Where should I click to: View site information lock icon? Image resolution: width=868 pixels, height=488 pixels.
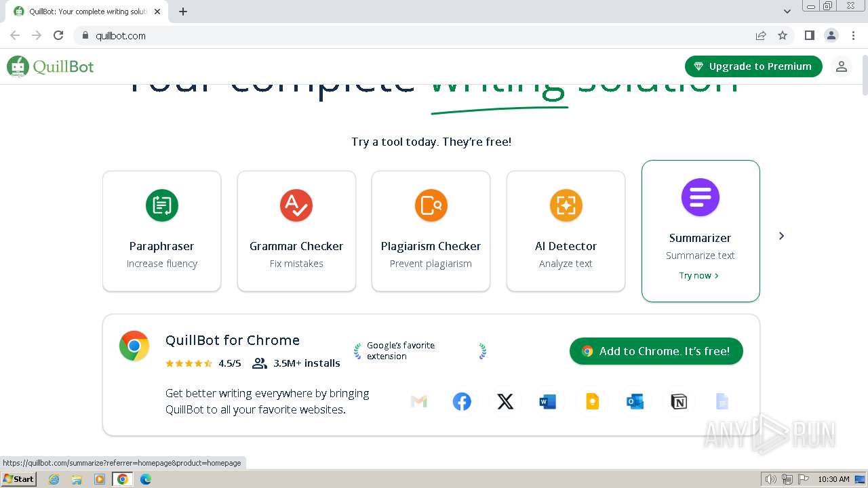click(x=85, y=35)
